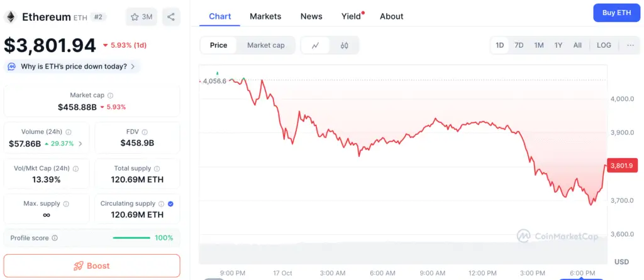Screen dimensions: 644x280
Task: Toggle LOG scale on the chart
Action: [x=604, y=45]
